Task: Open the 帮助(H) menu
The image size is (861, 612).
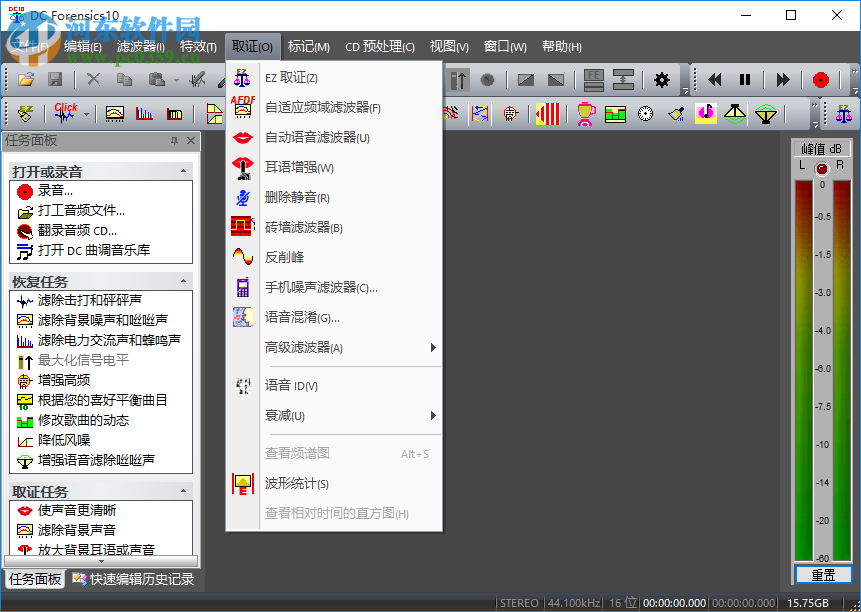Action: 562,47
